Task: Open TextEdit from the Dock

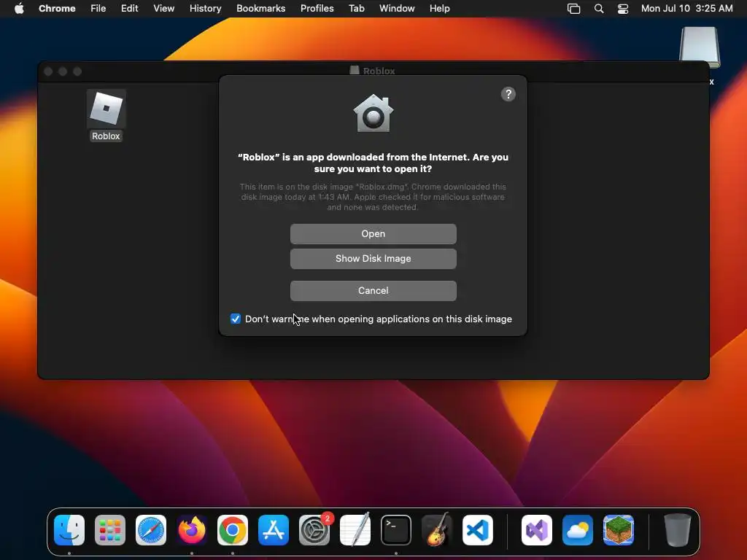Action: tap(355, 530)
